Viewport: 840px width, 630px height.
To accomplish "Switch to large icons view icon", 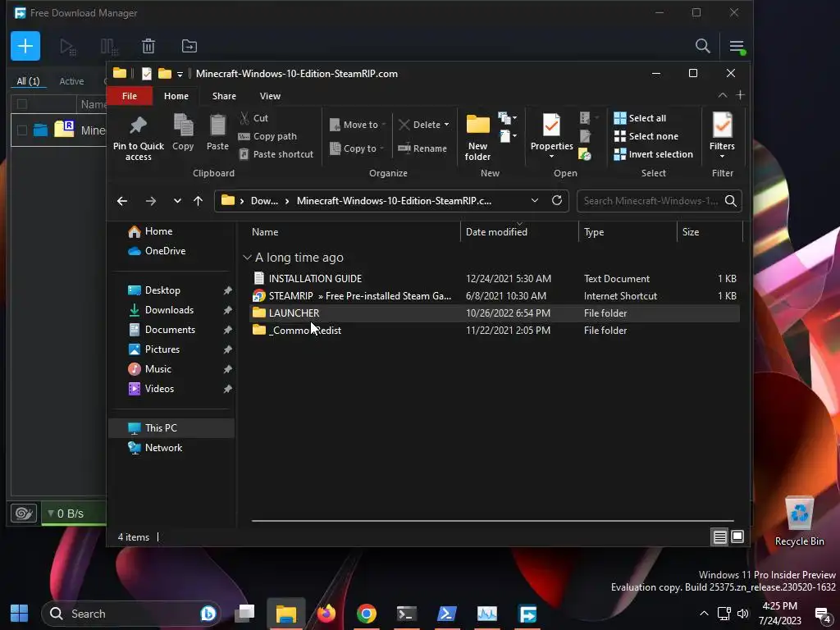I will click(x=737, y=536).
